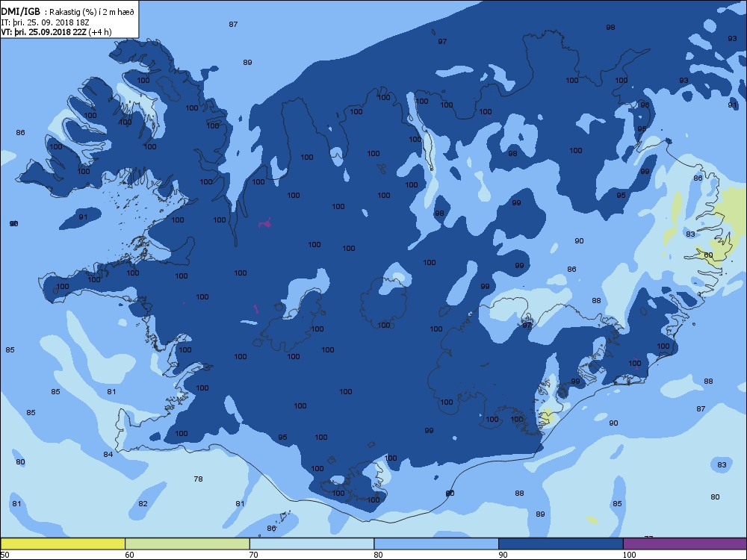Click the DMI/IGB source label

pos(20,12)
